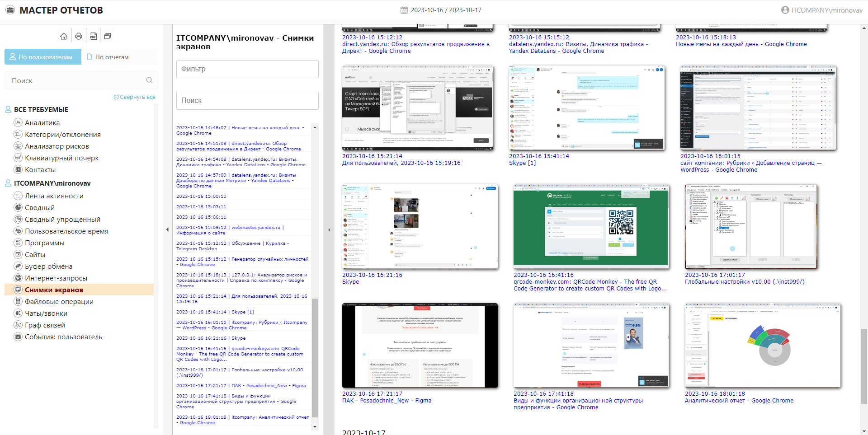The image size is (868, 435).
Task: Select Чаты/звонки in the report tree
Action: click(x=46, y=313)
